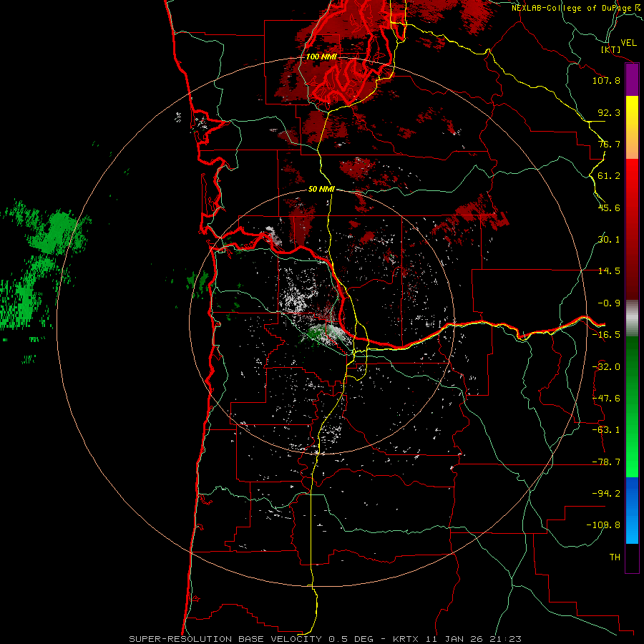The width and height of the screenshot is (644, 644).
Task: Select the -63.1 legend value
Action: point(606,430)
